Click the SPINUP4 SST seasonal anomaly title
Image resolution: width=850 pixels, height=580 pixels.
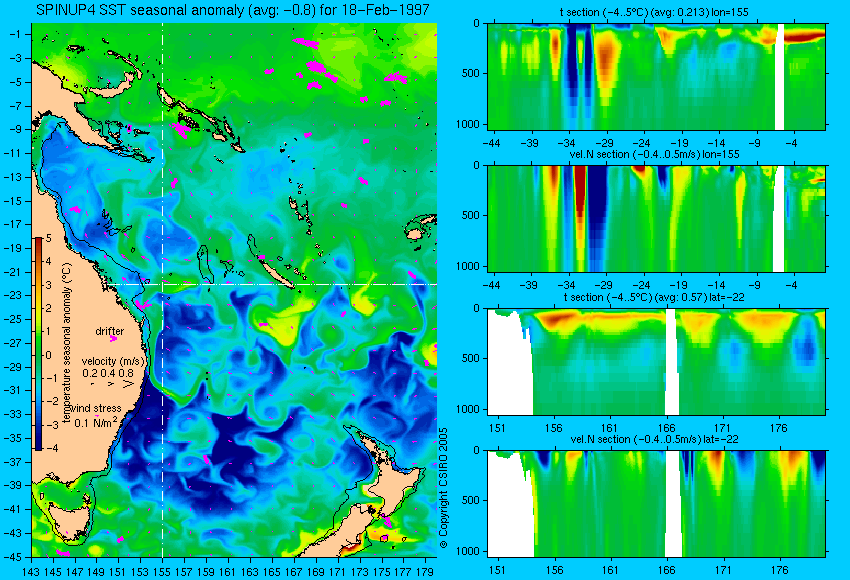pyautogui.click(x=233, y=10)
